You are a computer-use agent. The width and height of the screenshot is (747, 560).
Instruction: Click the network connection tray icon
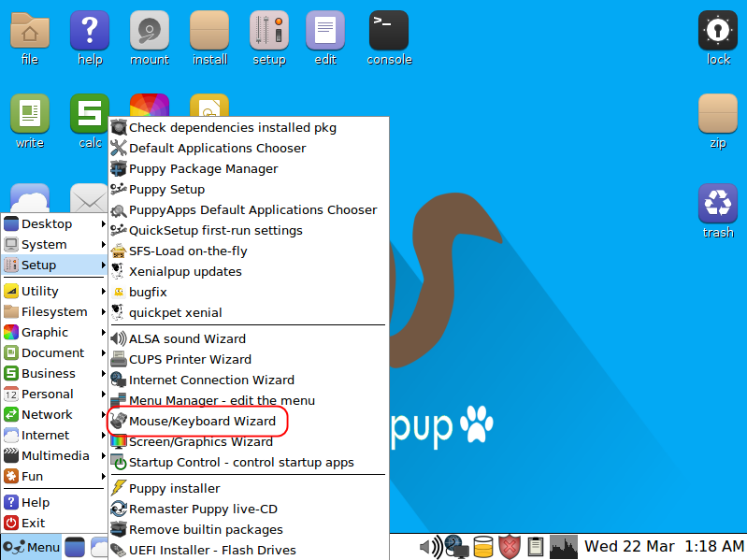pyautogui.click(x=456, y=547)
